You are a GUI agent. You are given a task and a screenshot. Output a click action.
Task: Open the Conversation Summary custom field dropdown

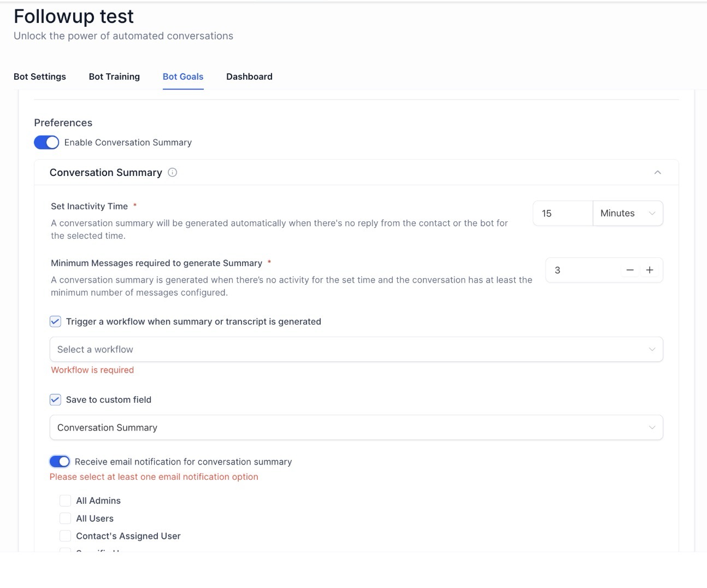[x=356, y=428]
